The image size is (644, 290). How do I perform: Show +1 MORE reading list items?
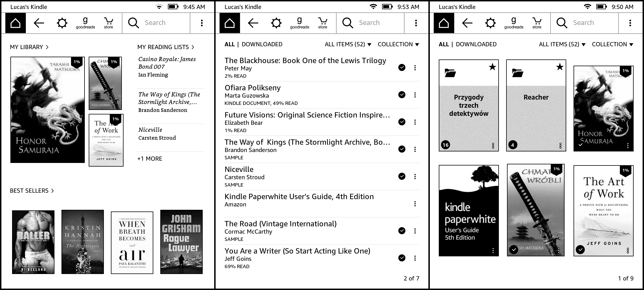[x=150, y=159]
